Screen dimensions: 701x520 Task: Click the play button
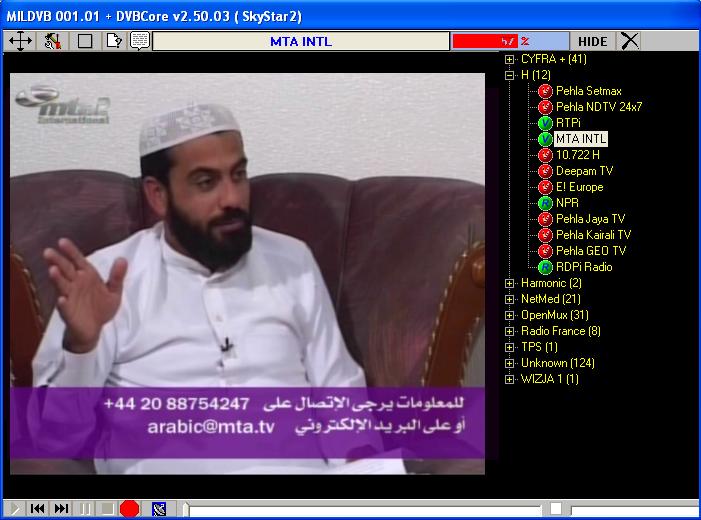click(x=14, y=509)
